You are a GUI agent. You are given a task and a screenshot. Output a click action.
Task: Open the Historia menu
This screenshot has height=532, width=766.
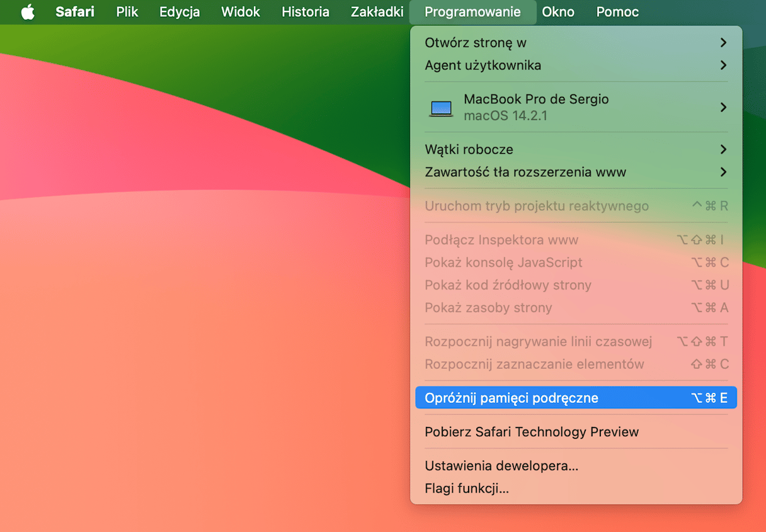click(306, 12)
